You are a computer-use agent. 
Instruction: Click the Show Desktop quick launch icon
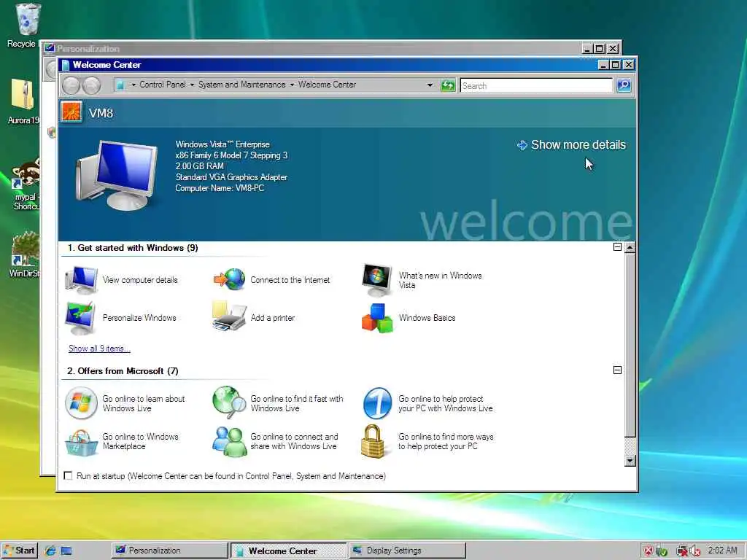pos(66,551)
